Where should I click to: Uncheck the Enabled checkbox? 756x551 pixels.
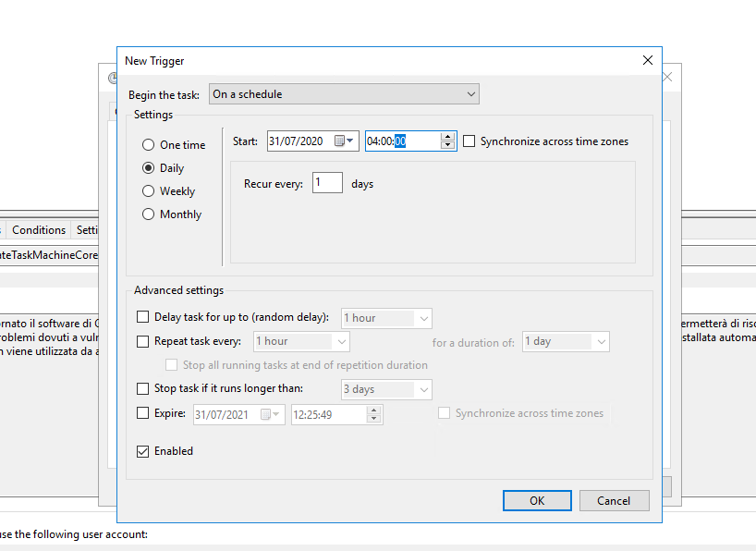[x=142, y=451]
